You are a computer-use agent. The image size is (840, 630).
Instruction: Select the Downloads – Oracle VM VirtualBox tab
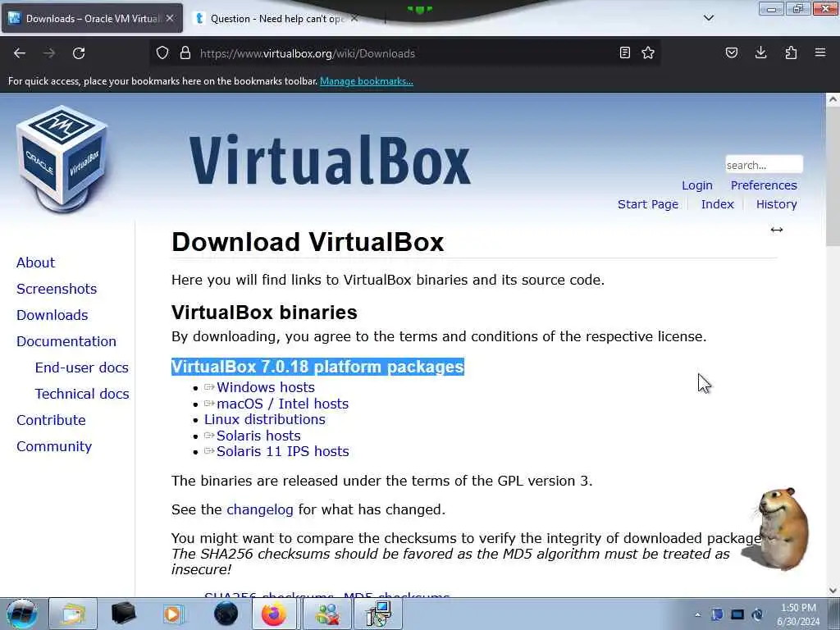(92, 18)
